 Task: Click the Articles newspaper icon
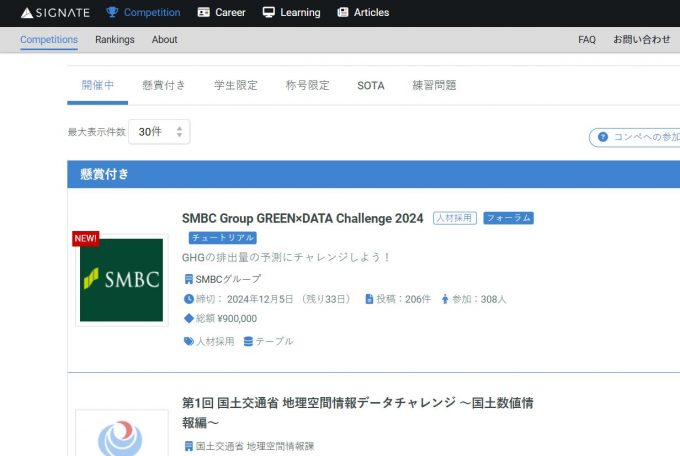coord(343,12)
